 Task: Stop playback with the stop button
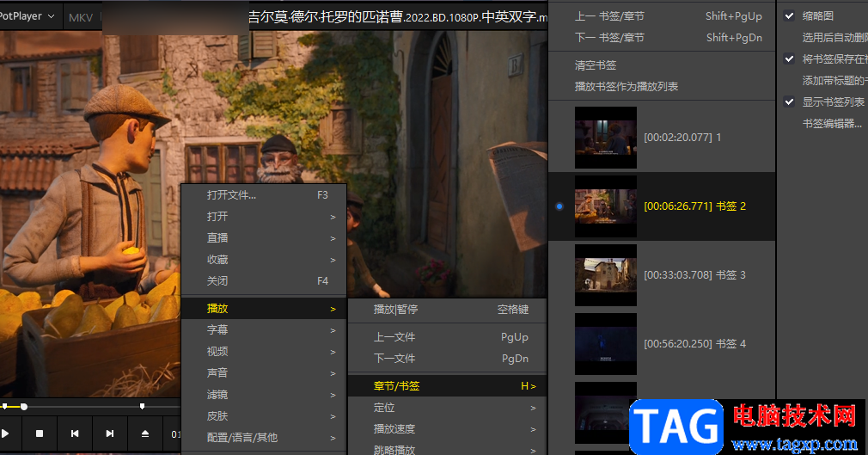[40, 433]
